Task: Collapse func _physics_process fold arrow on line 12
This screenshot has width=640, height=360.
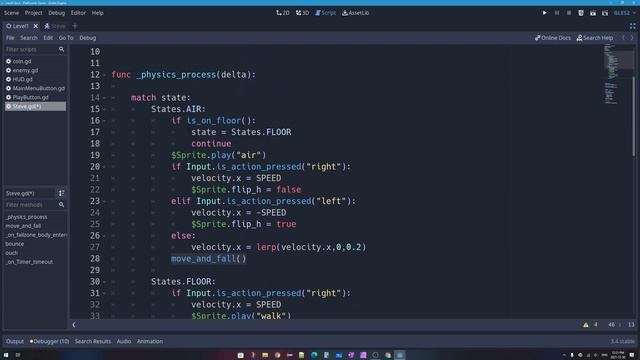Action: (x=104, y=75)
